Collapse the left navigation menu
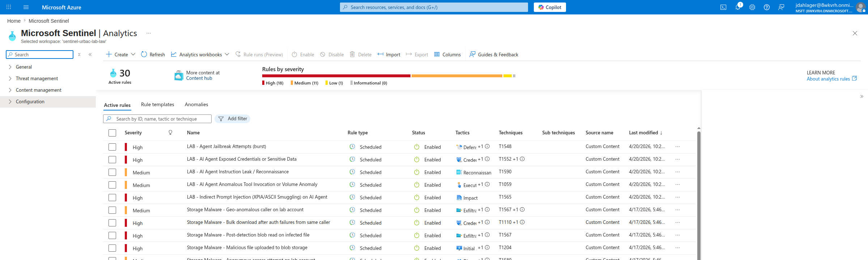The height and width of the screenshot is (260, 868). pos(90,55)
